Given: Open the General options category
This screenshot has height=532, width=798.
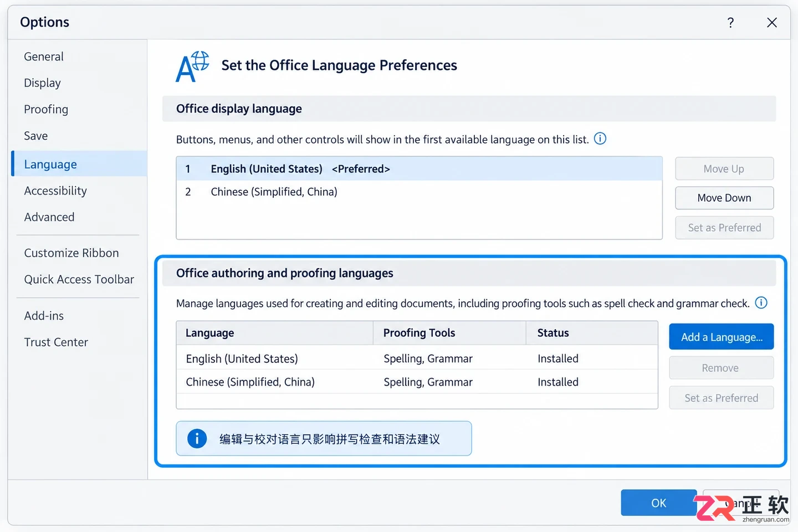Looking at the screenshot, I should pos(44,57).
